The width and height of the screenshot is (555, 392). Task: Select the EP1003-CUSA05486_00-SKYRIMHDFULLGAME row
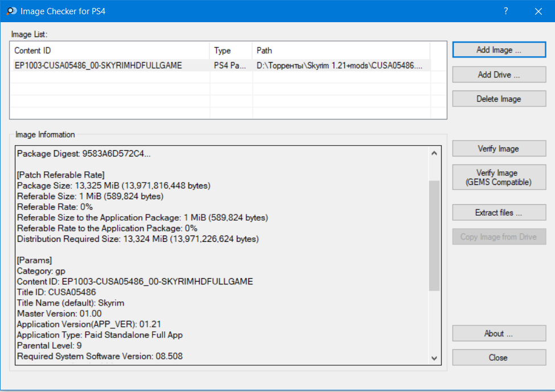[220, 65]
